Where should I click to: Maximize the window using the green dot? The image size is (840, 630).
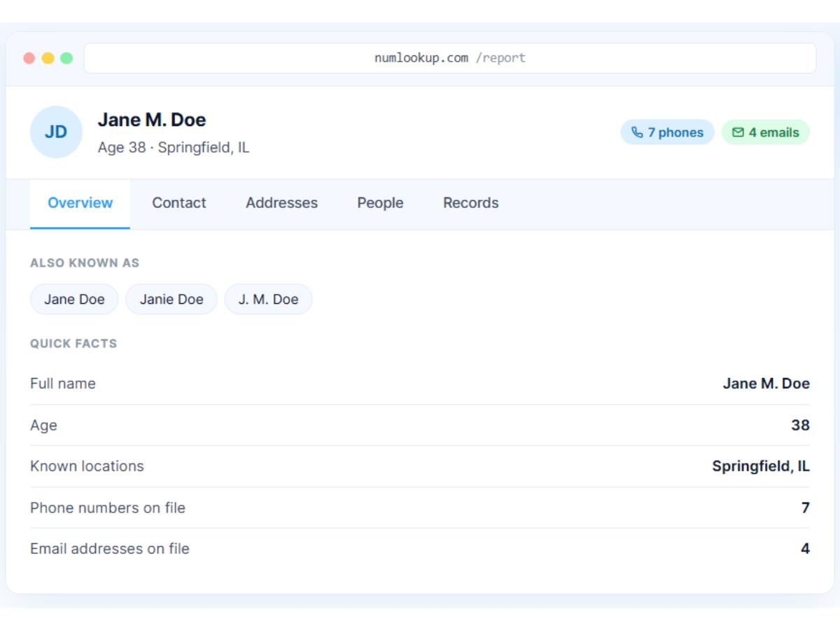coord(66,58)
